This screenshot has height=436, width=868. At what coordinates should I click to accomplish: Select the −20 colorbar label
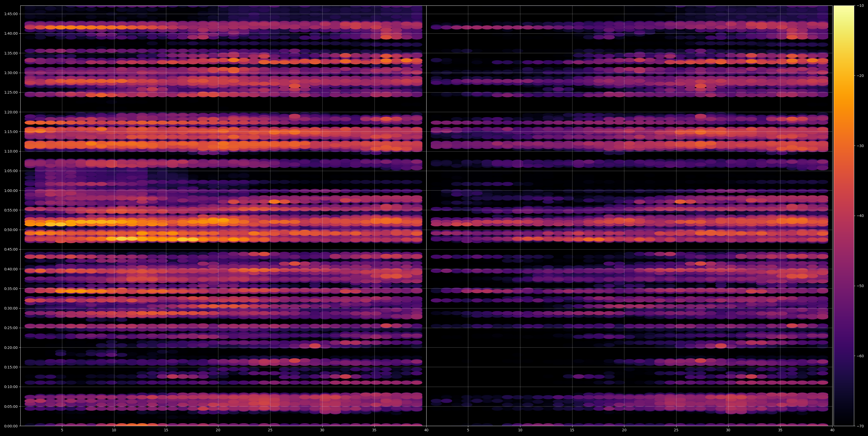tap(860, 76)
